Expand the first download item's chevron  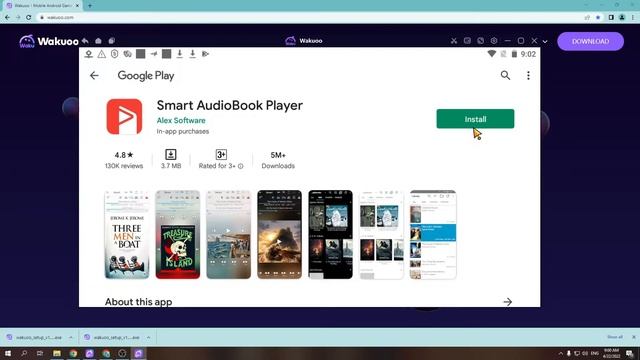tap(70, 338)
